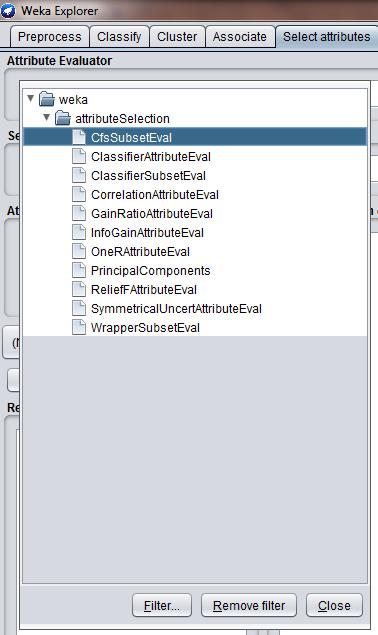The width and height of the screenshot is (378, 635).
Task: Click the CorrelationAttributeEval file icon
Action: tap(79, 194)
